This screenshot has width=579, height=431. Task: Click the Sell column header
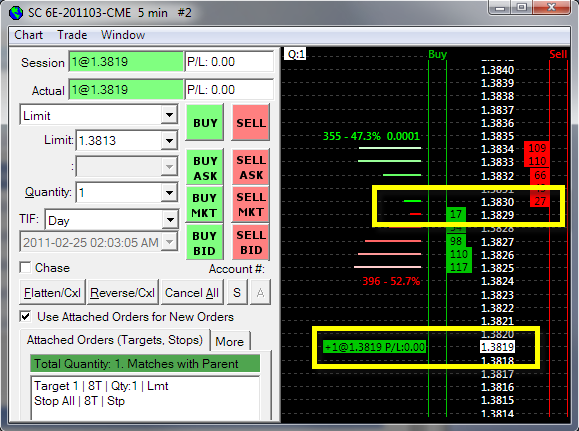[x=558, y=55]
